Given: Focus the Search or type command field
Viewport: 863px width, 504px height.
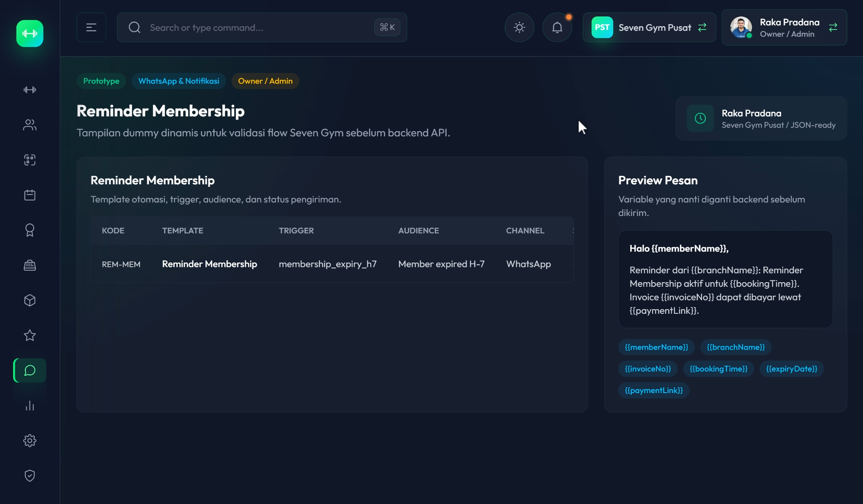Looking at the screenshot, I should click(262, 27).
